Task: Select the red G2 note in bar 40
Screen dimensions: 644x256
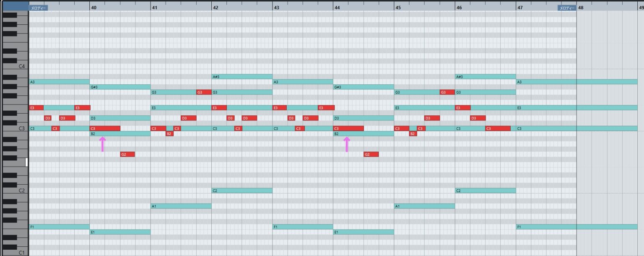Action: click(x=127, y=154)
